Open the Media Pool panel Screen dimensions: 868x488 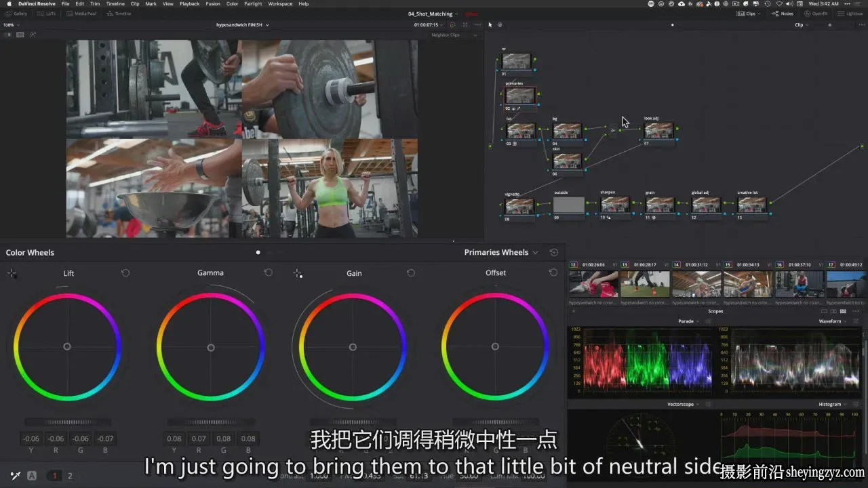point(81,14)
